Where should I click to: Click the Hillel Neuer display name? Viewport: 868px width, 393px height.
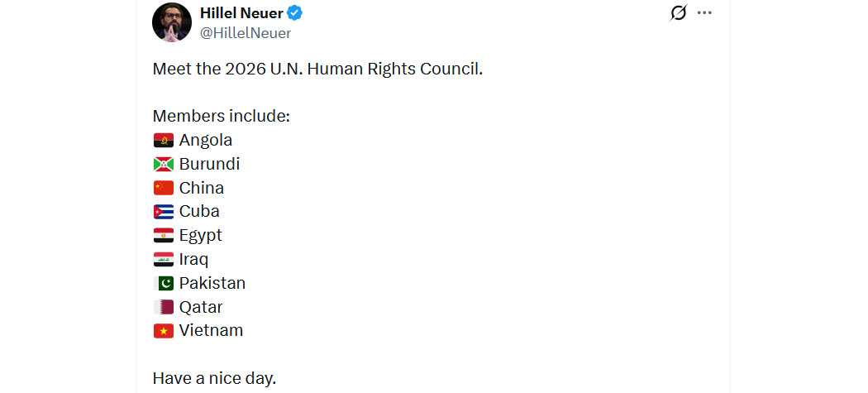242,12
